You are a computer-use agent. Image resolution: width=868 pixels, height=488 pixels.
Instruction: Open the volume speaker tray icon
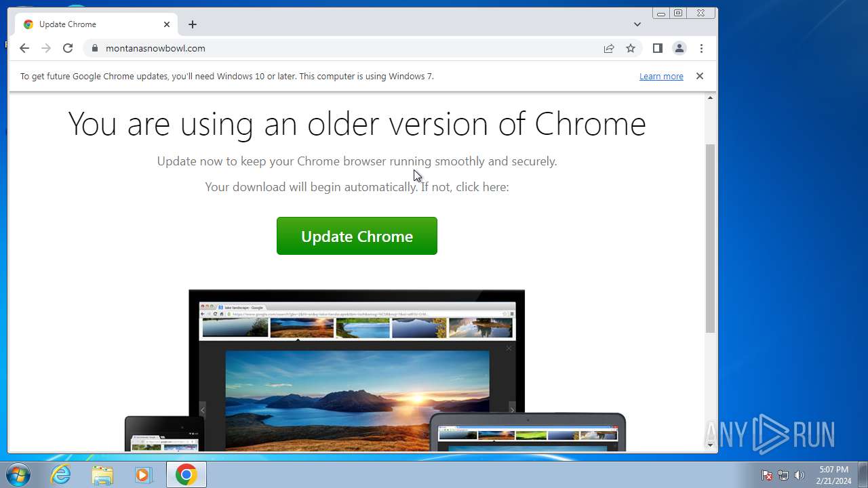pos(800,475)
